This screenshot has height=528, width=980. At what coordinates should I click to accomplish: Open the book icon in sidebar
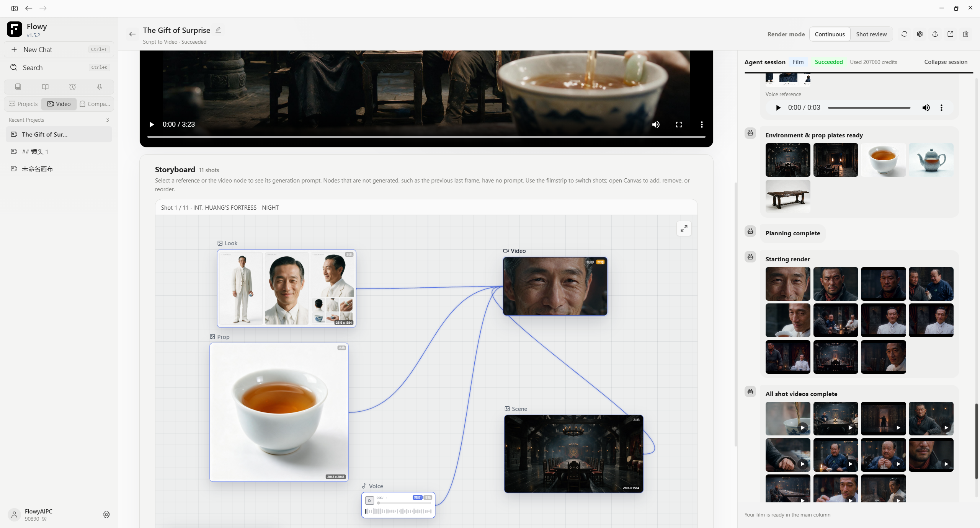(45, 87)
